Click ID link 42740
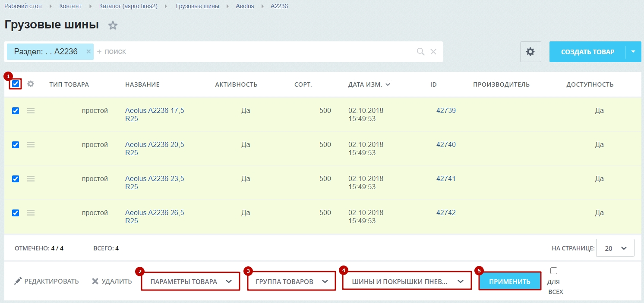Screen dimensions: 644x303 click(446, 145)
